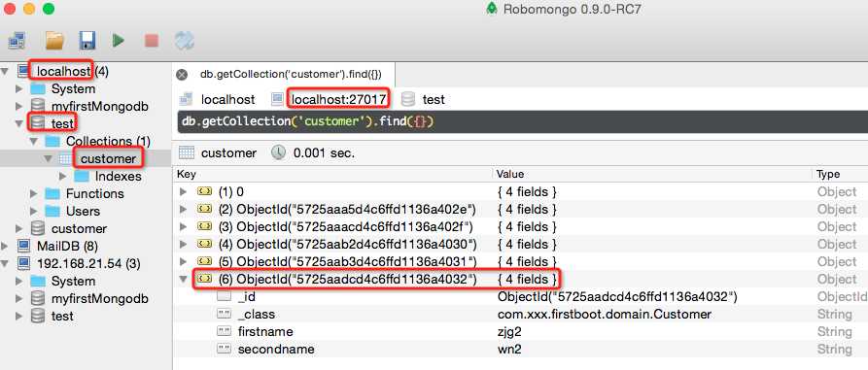Save script with floppy disk icon
The image size is (868, 370).
[x=87, y=41]
